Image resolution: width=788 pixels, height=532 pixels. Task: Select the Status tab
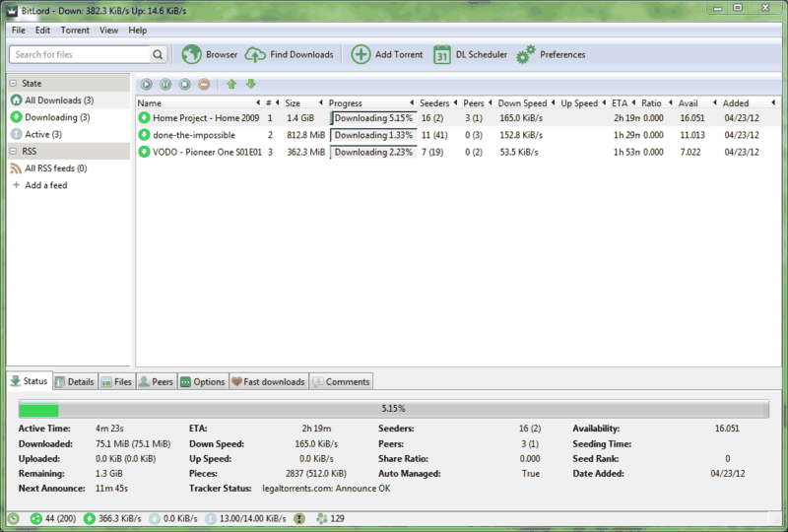click(x=30, y=381)
